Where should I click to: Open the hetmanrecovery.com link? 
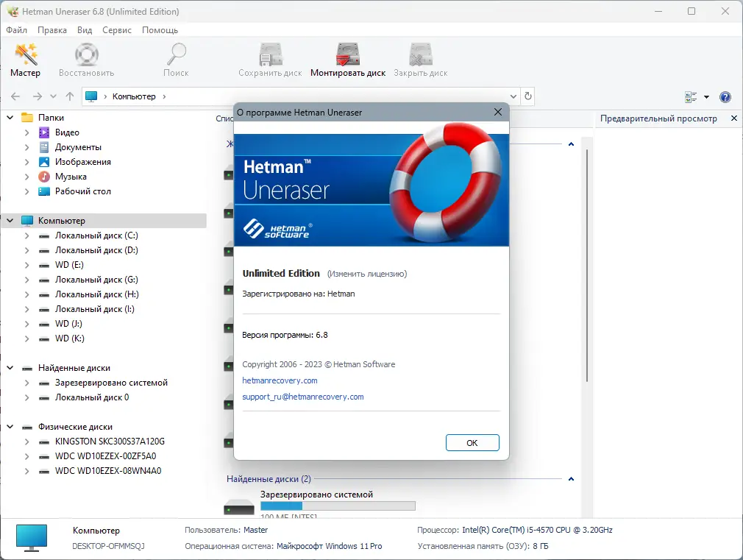coord(280,380)
